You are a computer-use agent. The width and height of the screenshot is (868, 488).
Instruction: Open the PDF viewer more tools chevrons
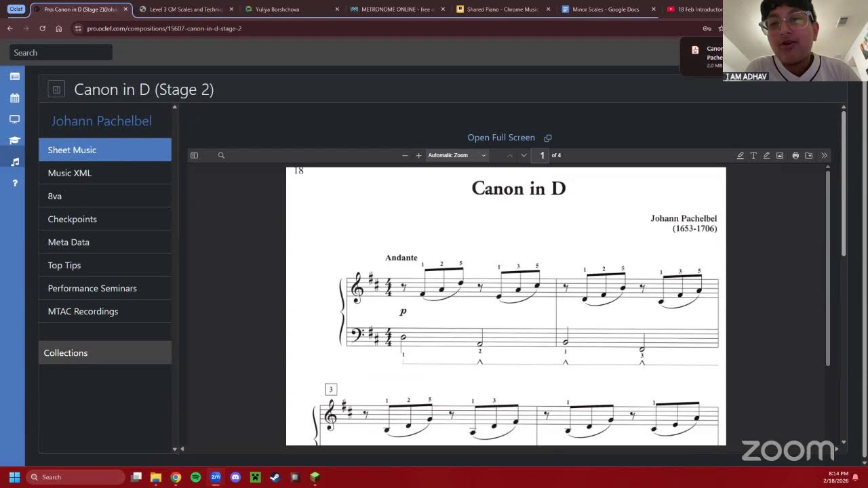(x=824, y=155)
